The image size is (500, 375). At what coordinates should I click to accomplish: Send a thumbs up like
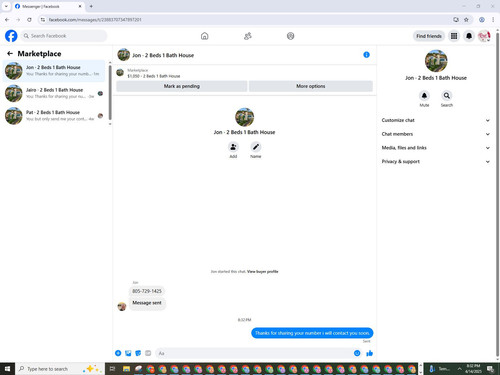(369, 353)
